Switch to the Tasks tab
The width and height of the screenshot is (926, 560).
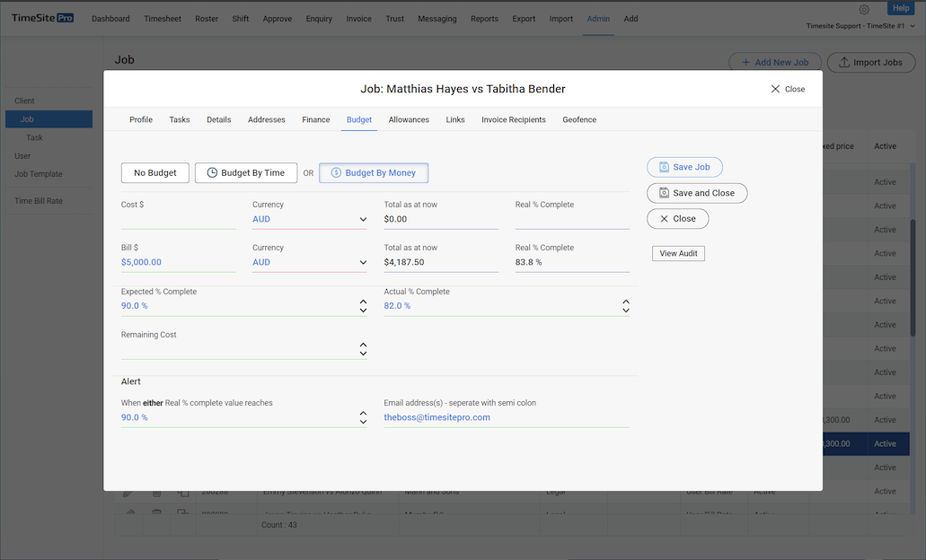pos(180,119)
